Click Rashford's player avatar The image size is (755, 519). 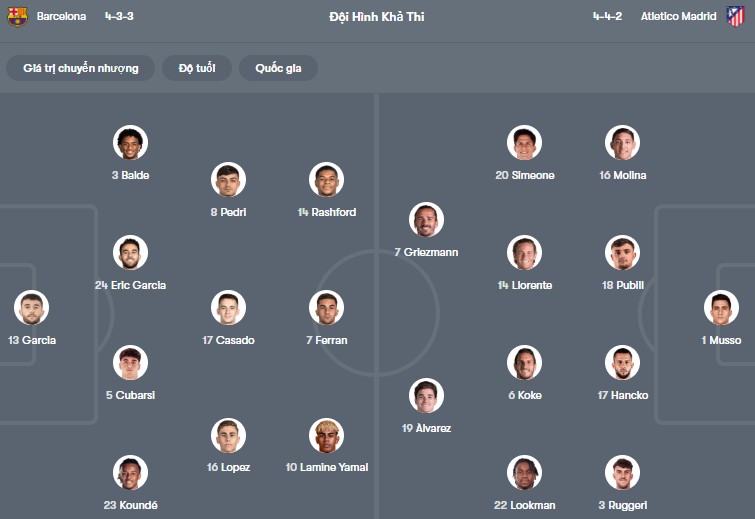point(327,180)
